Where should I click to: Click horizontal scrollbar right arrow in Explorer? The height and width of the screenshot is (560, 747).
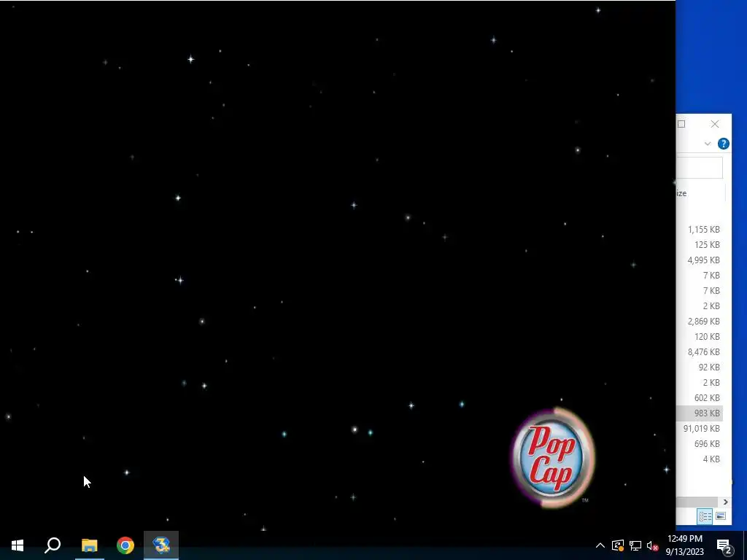(725, 502)
